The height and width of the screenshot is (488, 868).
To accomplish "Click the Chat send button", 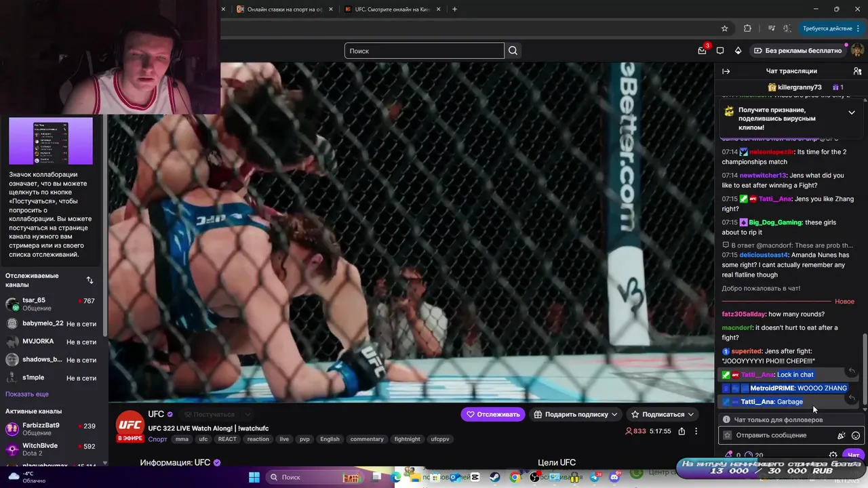I will [x=853, y=455].
